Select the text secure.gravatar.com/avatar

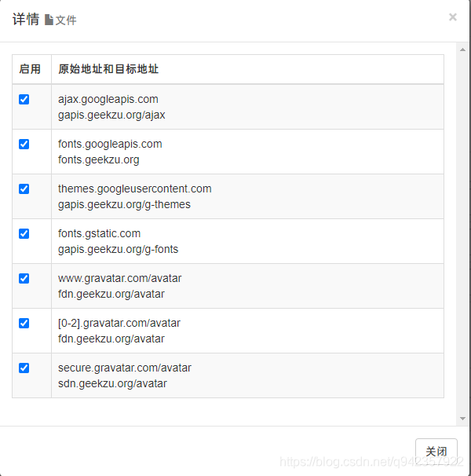(125, 368)
